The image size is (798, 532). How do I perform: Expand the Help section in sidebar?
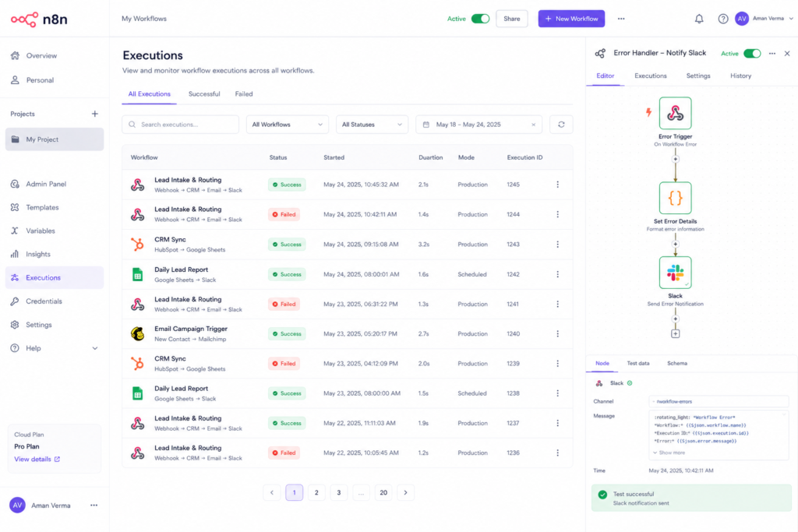[94, 348]
